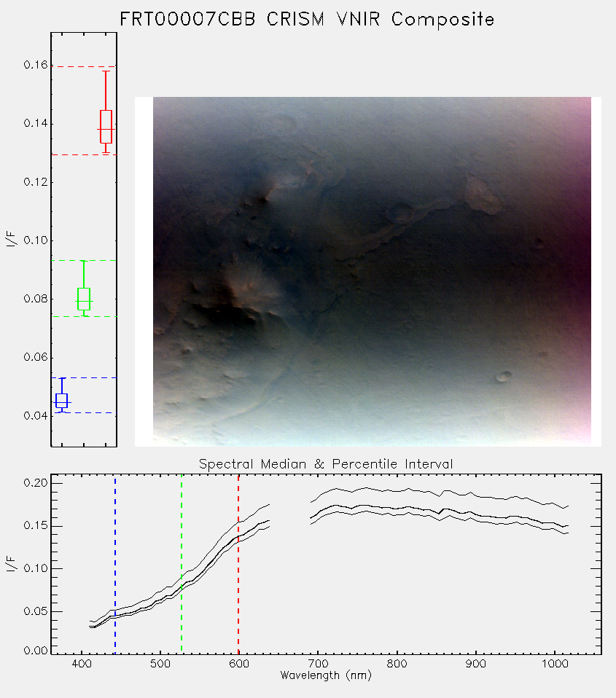Click the upper red dashed percentile line
The width and height of the screenshot is (616, 698).
tap(84, 67)
